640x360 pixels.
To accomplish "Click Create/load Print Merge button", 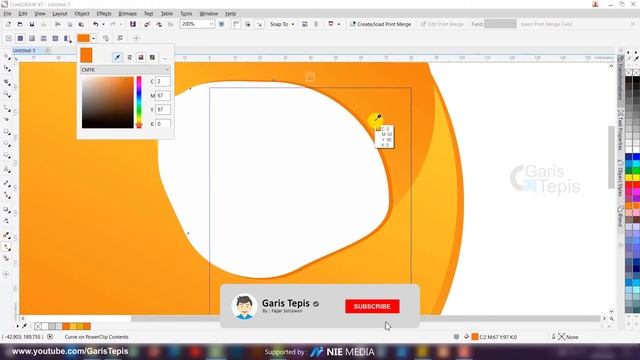I will [380, 24].
